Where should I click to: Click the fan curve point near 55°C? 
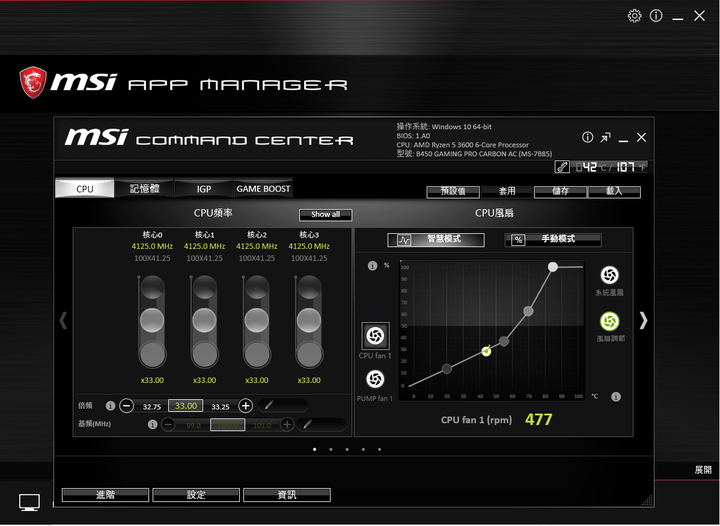[504, 341]
